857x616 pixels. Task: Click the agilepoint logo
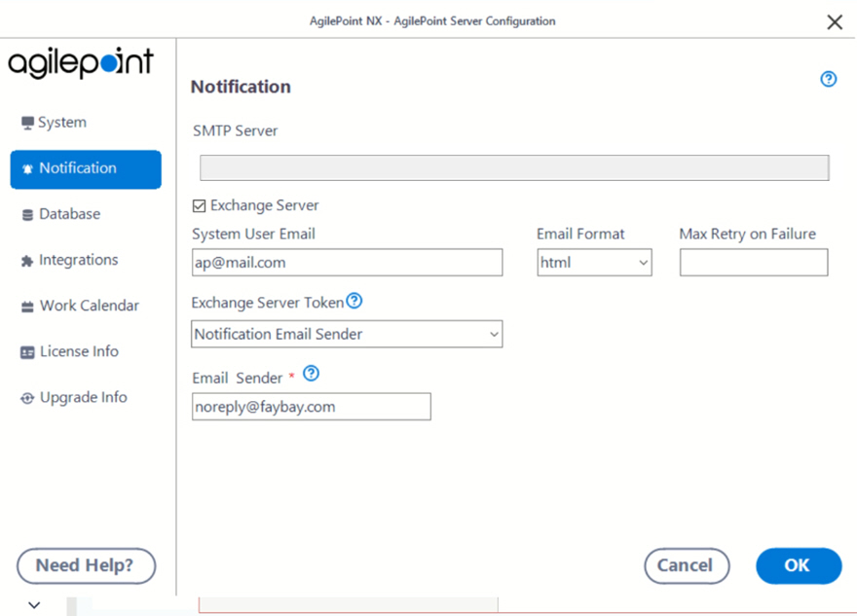coord(81,62)
